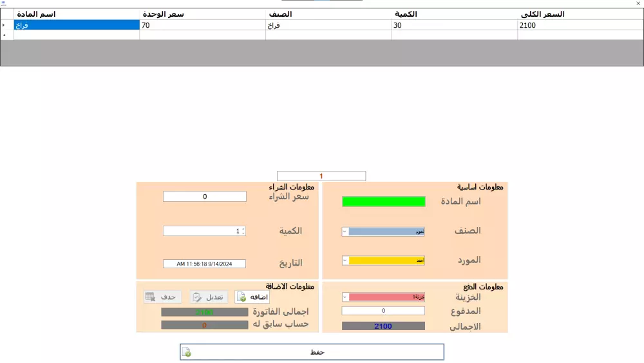Click the add-document icon on the اضافه button
Screen dimensions: 644x363
coord(242,297)
